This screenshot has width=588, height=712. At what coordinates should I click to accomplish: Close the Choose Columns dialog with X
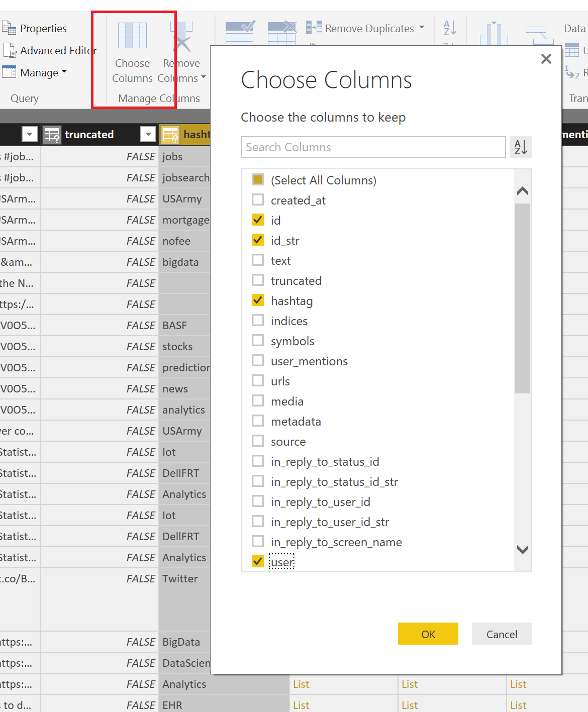coord(546,59)
